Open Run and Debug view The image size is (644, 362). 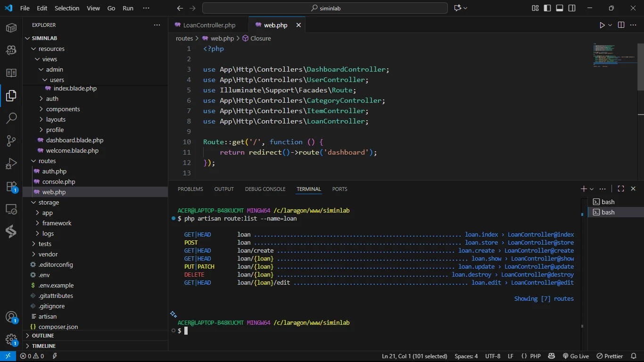[x=11, y=164]
